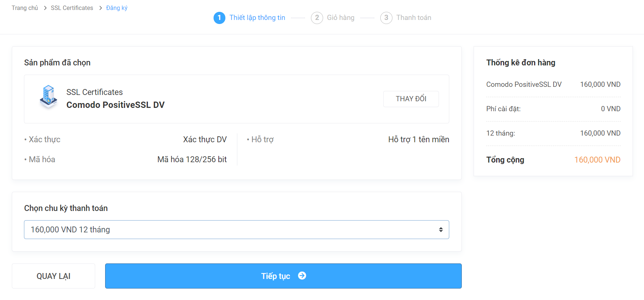
Task: Click 12 tháng label in order summary
Action: click(501, 133)
